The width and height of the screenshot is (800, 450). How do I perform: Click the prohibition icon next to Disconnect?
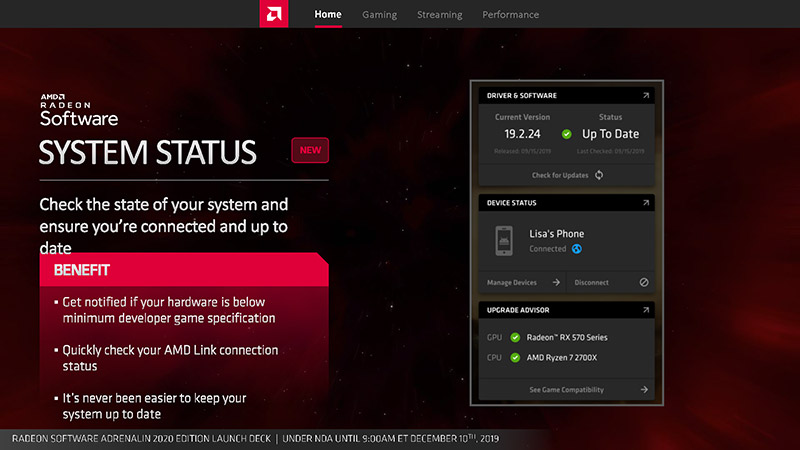tap(644, 283)
